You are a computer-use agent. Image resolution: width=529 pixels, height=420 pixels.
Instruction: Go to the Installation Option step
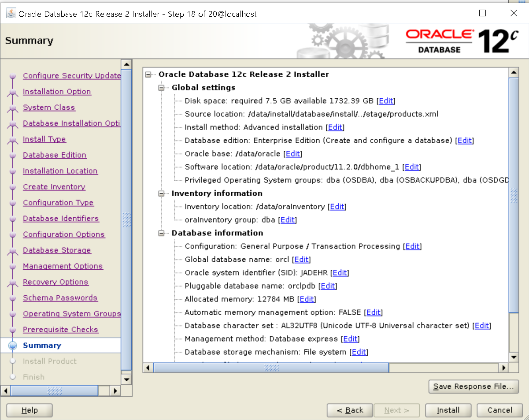tap(57, 92)
